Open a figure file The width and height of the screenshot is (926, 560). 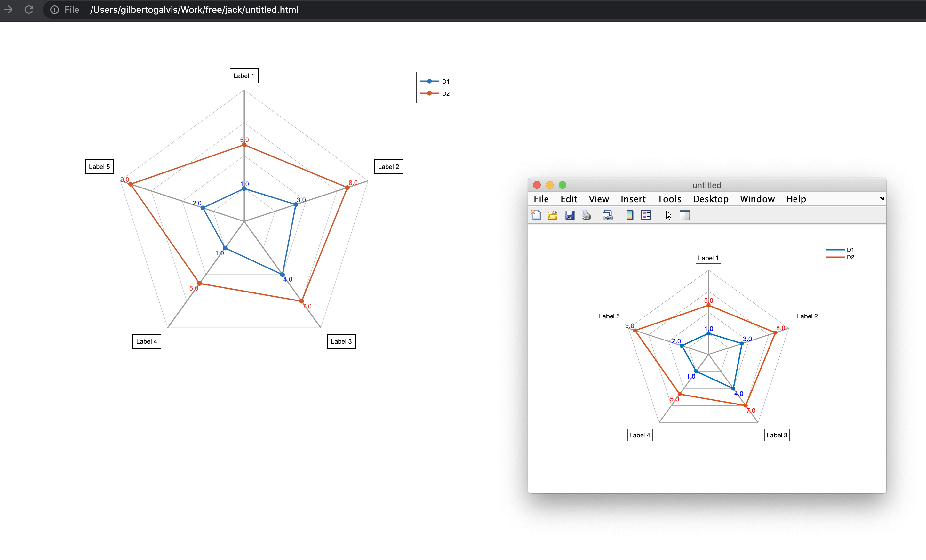[553, 215]
